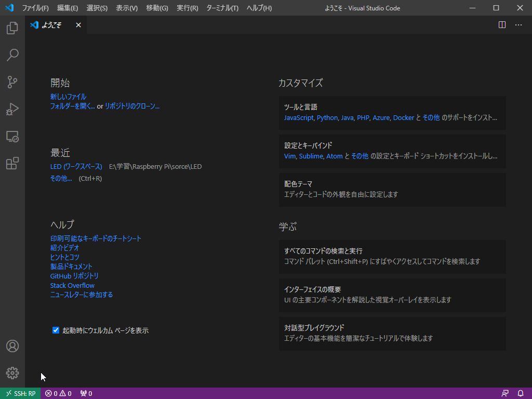This screenshot has width=532, height=399.
Task: Open the Remote Explorer icon
Action: [12, 136]
